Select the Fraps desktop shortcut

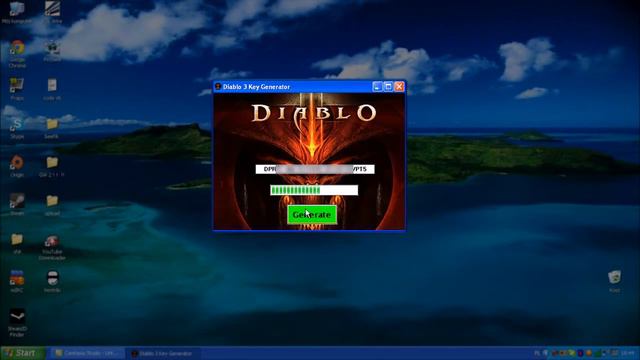click(x=17, y=89)
